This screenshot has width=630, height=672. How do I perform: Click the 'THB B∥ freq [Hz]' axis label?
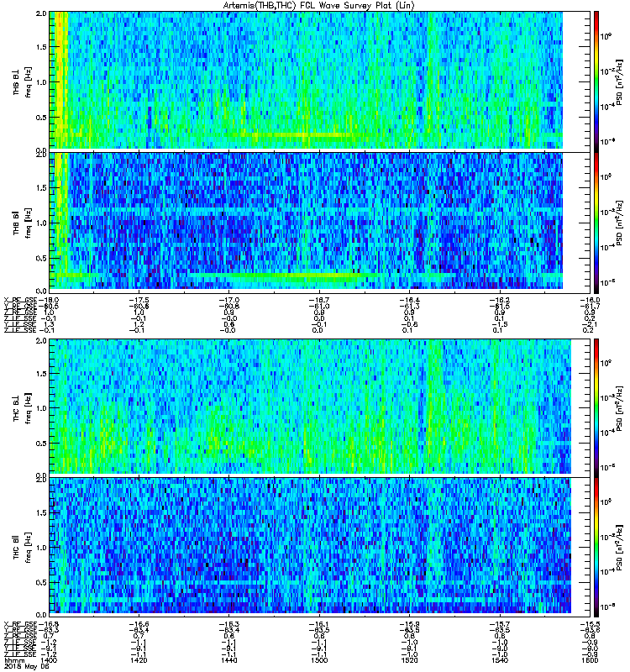click(23, 222)
